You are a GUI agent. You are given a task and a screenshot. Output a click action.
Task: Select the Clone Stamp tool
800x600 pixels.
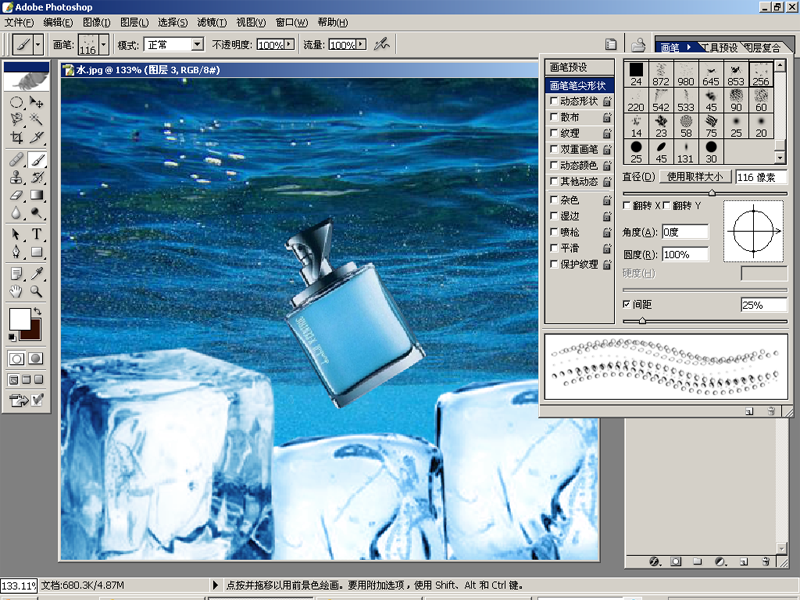point(16,177)
